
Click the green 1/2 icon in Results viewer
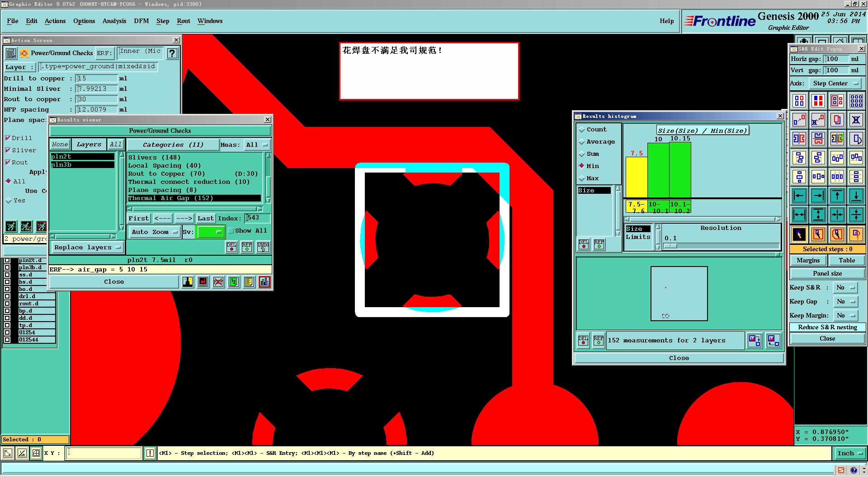pos(234,282)
